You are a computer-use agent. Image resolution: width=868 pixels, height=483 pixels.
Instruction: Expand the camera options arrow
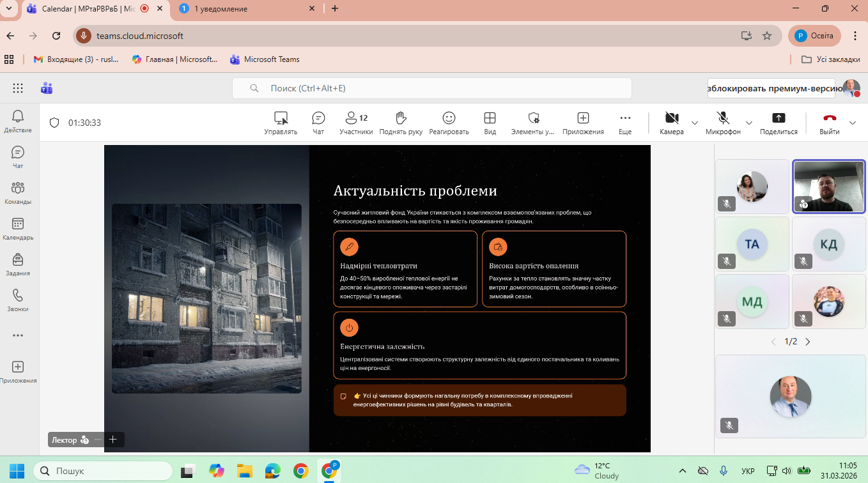695,123
